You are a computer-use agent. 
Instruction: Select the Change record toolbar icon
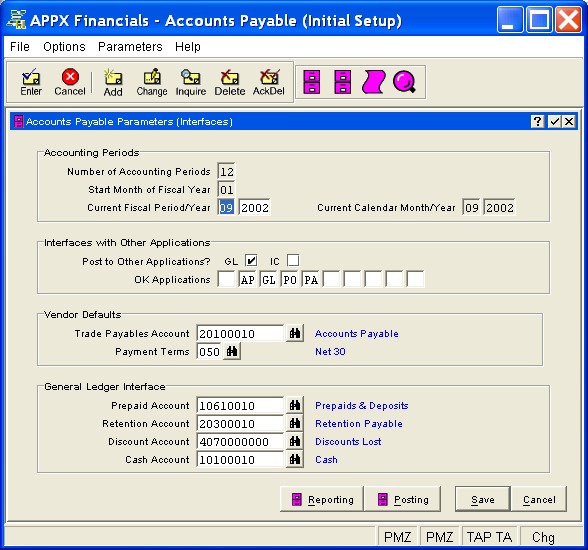point(152,82)
